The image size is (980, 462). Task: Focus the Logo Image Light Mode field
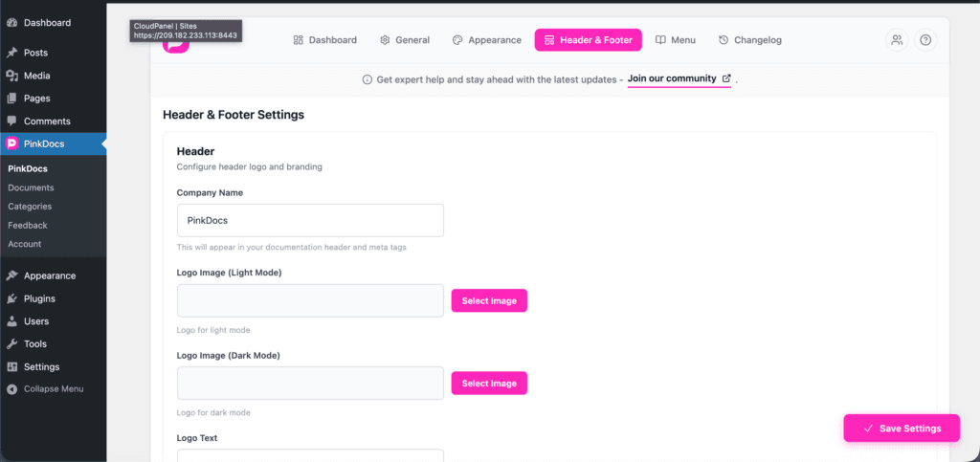coord(310,300)
